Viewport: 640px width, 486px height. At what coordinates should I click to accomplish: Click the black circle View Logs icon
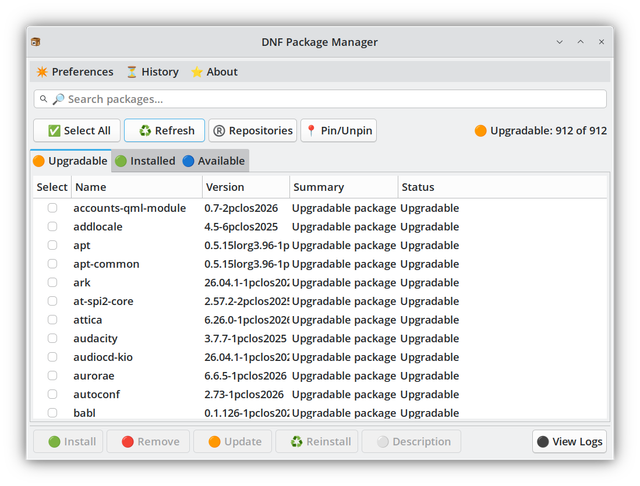543,442
